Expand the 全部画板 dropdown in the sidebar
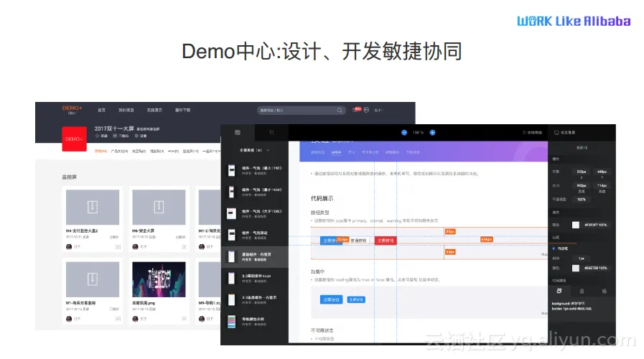Image resolution: width=644 pixels, height=359 pixels. [255, 150]
